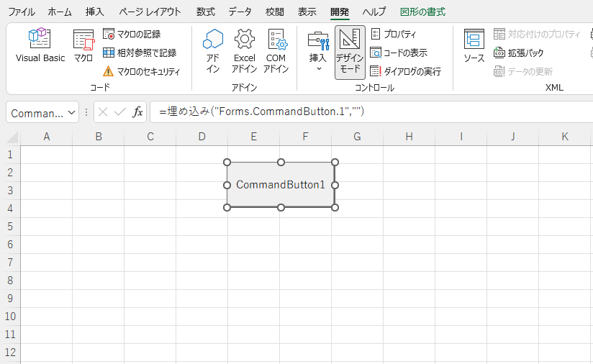Image resolution: width=593 pixels, height=364 pixels.
Task: Toggle 相対参照で記録
Action: coord(140,53)
